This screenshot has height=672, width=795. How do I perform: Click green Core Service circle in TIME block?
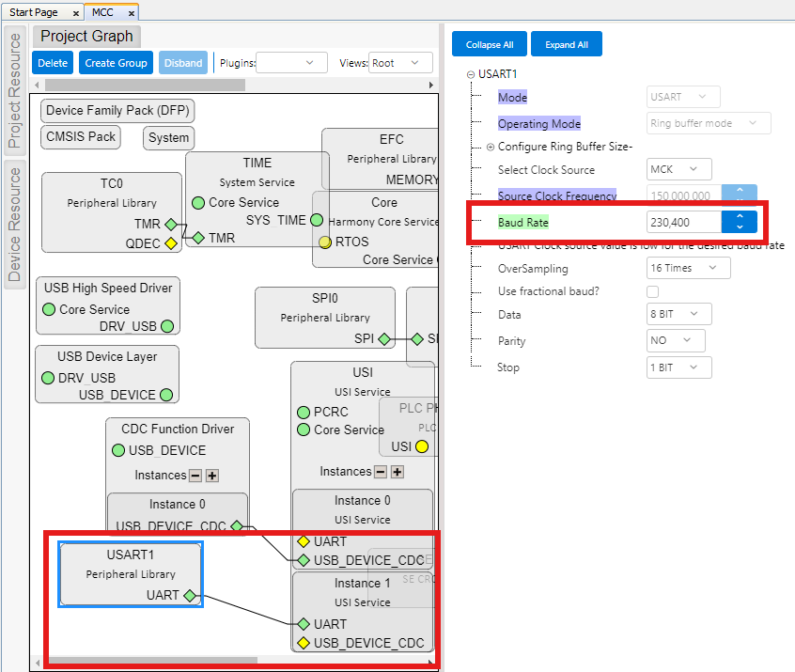pyautogui.click(x=198, y=202)
